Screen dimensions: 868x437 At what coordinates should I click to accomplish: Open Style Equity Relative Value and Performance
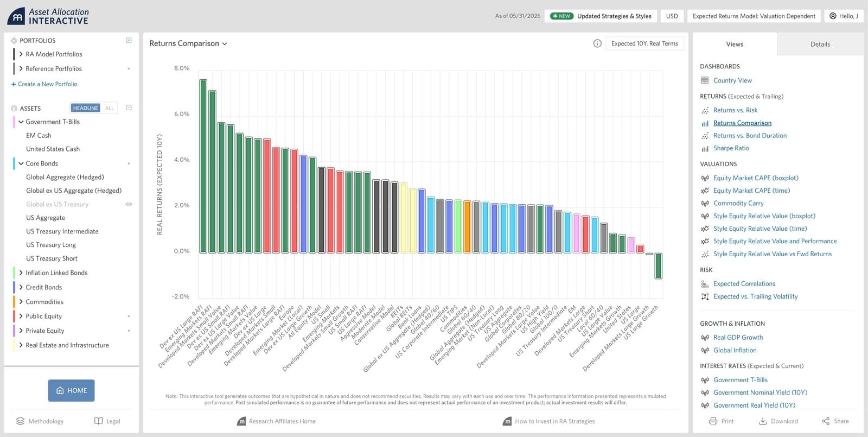pyautogui.click(x=775, y=241)
